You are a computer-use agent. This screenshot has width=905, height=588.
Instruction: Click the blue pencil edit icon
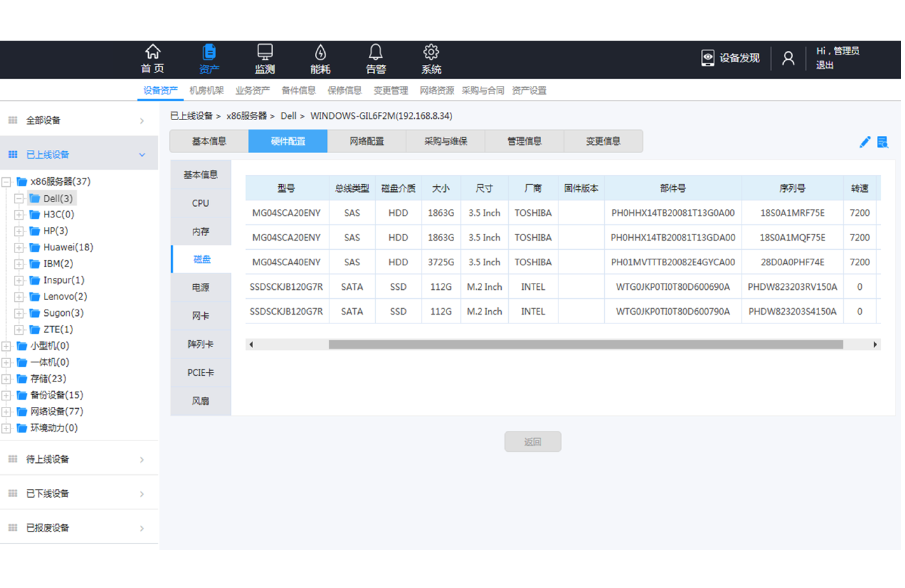[864, 142]
